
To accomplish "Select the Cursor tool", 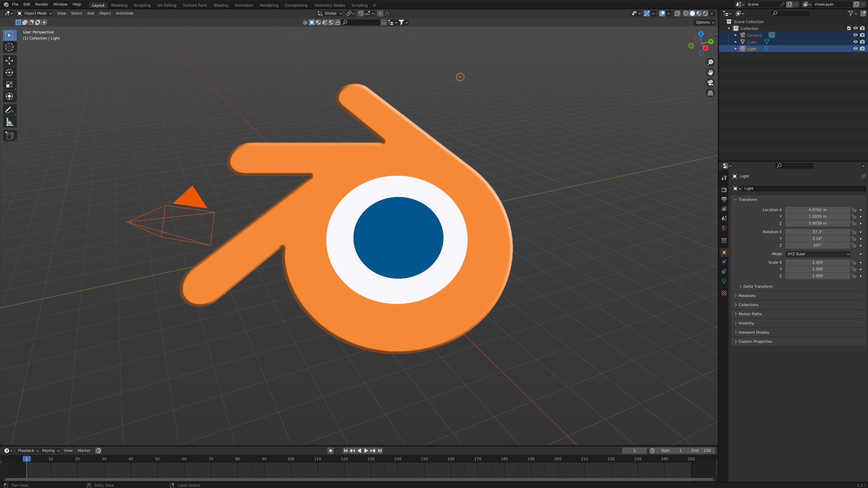I will pyautogui.click(x=9, y=47).
